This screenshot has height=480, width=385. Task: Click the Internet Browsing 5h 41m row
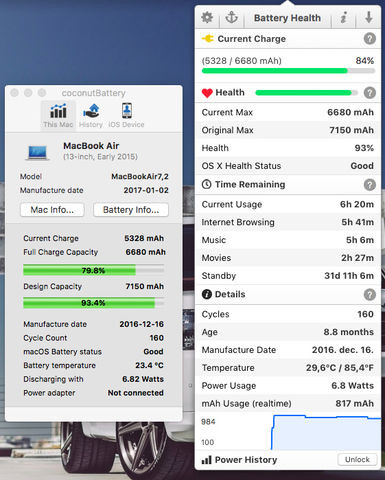(288, 222)
